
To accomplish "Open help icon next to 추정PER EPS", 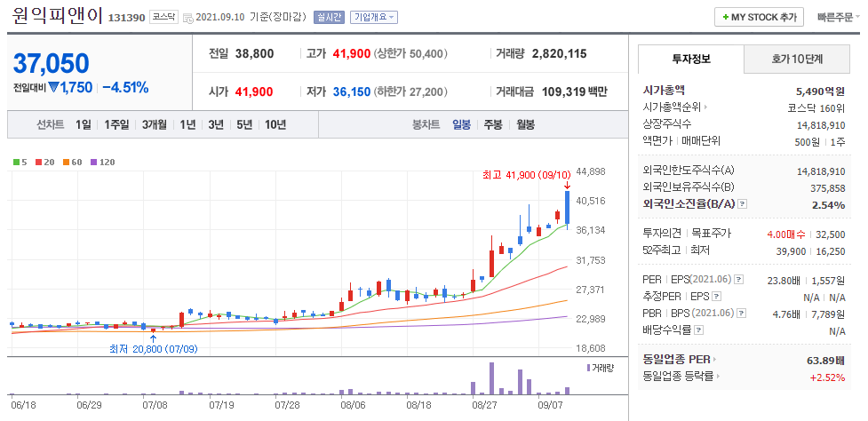I will (x=716, y=297).
